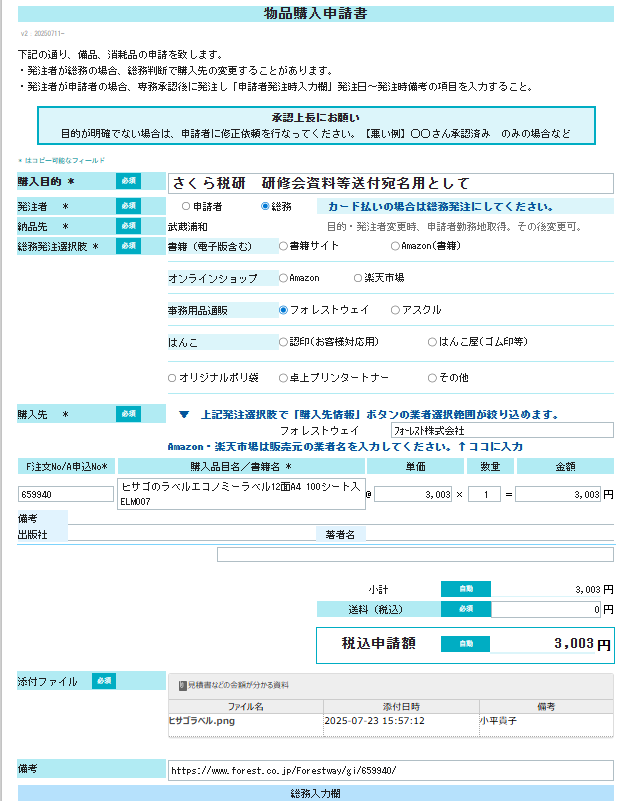This screenshot has height=801, width=622.
Task: Choose the アスクル radio option
Action: 395,310
